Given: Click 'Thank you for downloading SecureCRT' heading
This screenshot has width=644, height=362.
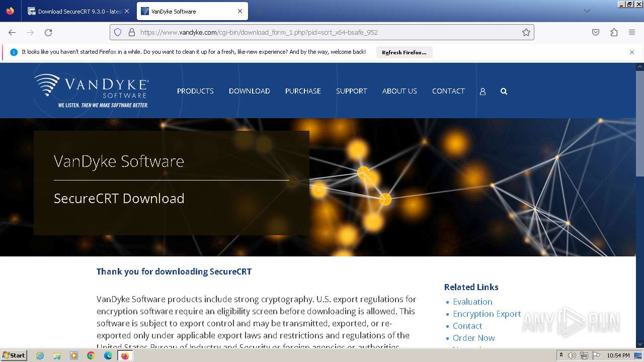Looking at the screenshot, I should (174, 271).
